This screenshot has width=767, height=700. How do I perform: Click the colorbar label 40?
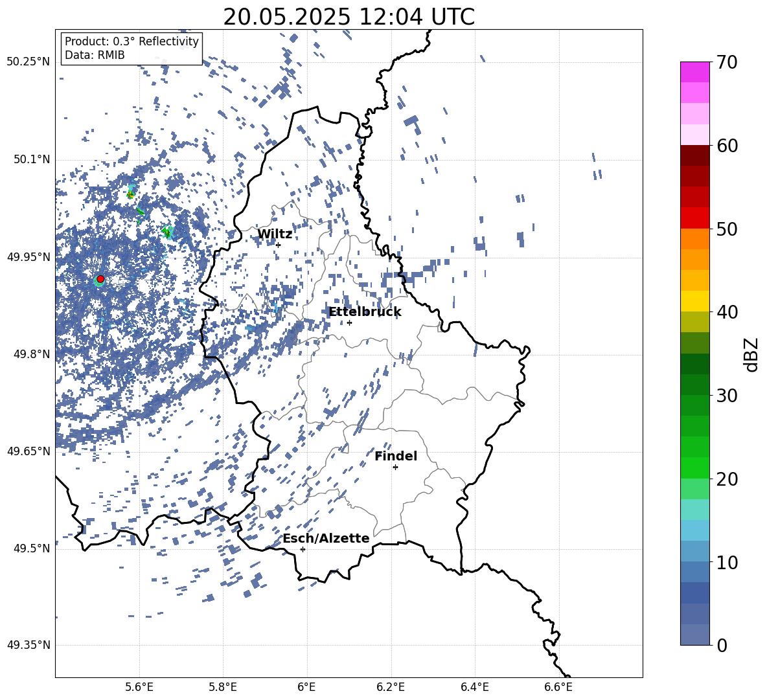(727, 312)
